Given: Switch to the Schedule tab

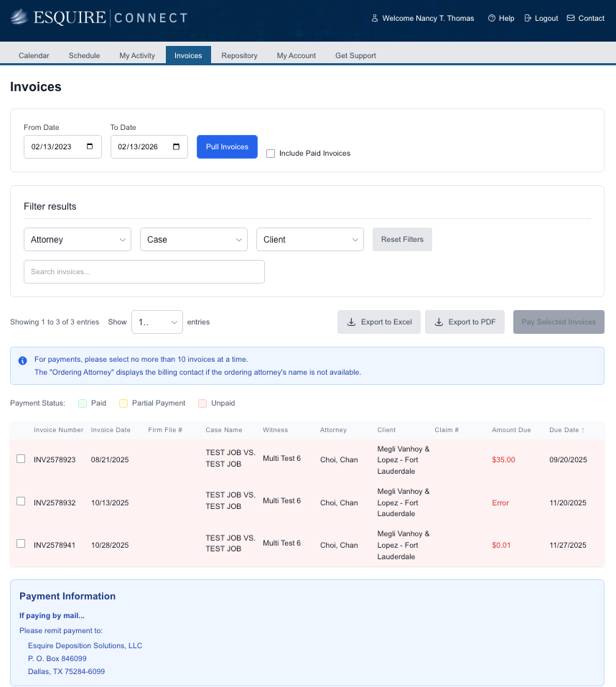Looking at the screenshot, I should click(x=84, y=56).
